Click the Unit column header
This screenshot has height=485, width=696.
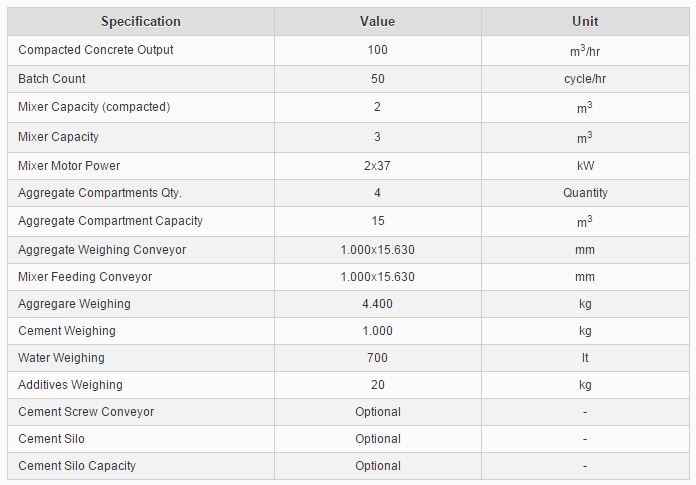point(584,21)
